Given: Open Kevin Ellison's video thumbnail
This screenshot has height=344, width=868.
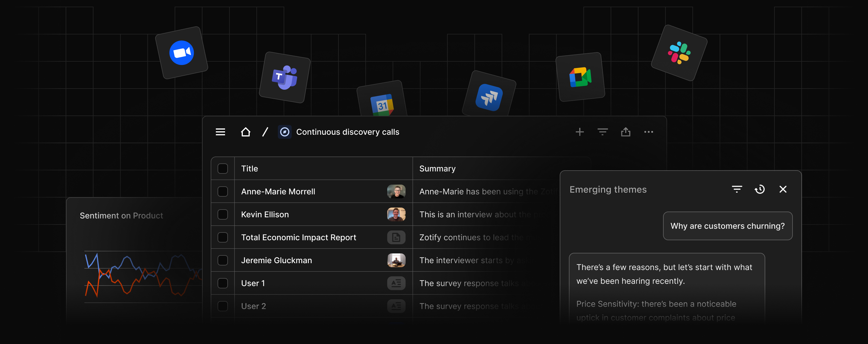Looking at the screenshot, I should click(396, 214).
